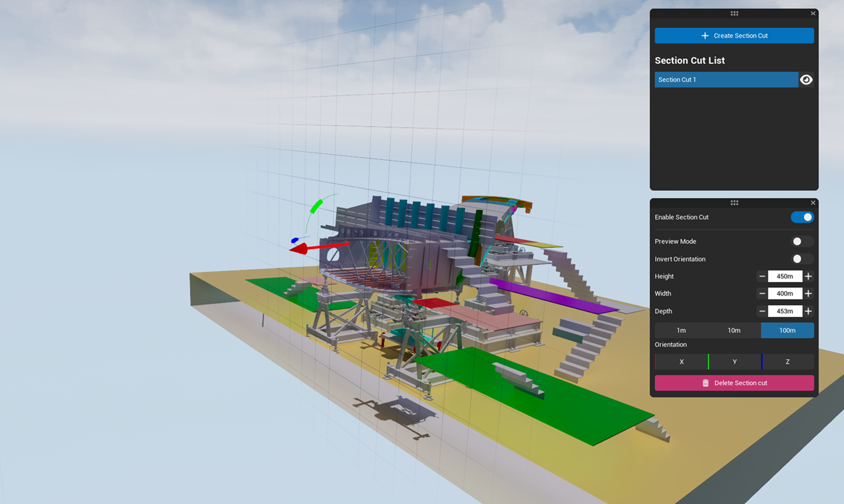Set orientation to the Z axis
This screenshot has width=844, height=504.
(x=787, y=362)
